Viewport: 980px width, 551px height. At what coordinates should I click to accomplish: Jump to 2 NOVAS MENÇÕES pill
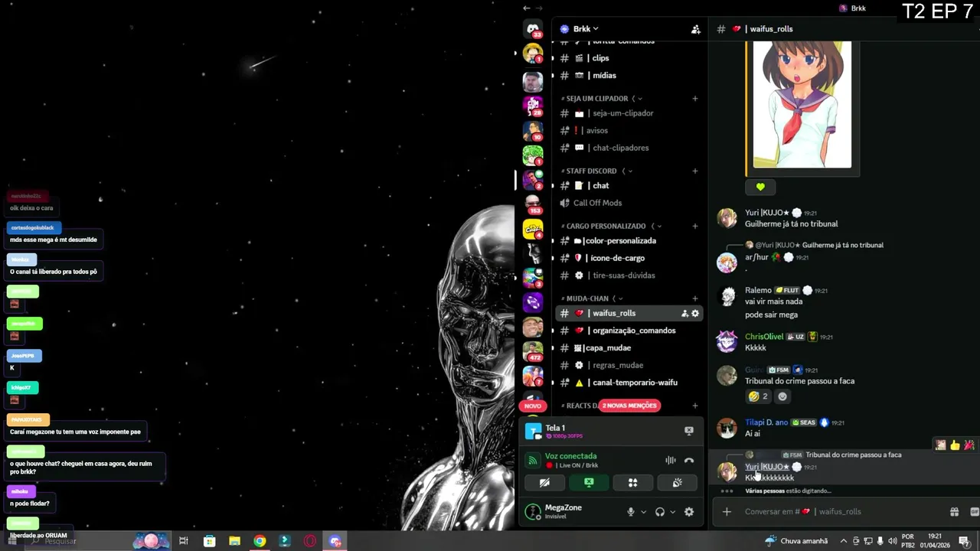629,406
